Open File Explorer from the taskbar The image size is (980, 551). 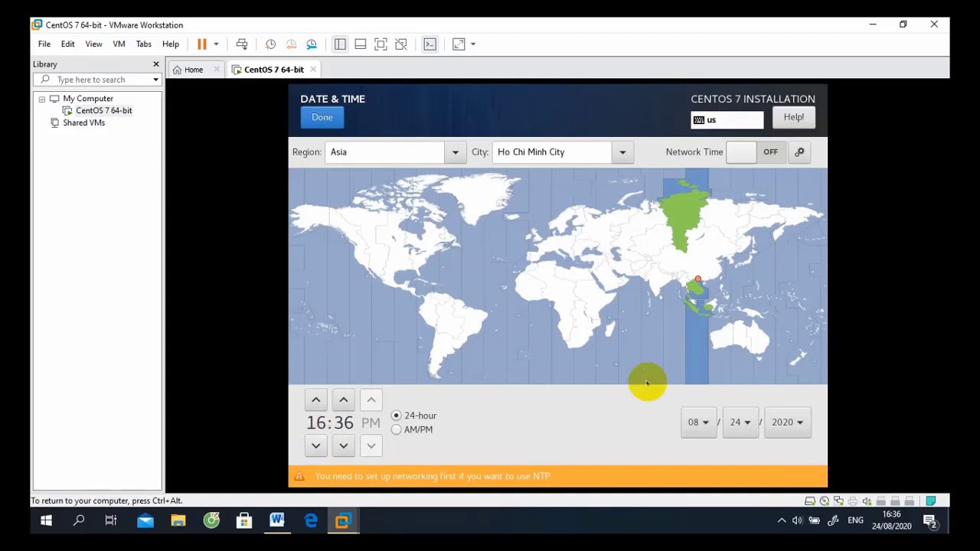178,521
